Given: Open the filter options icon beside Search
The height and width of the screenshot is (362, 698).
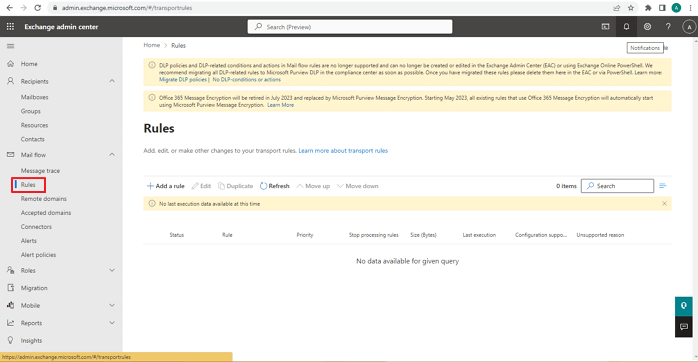Looking at the screenshot, I should [x=663, y=186].
